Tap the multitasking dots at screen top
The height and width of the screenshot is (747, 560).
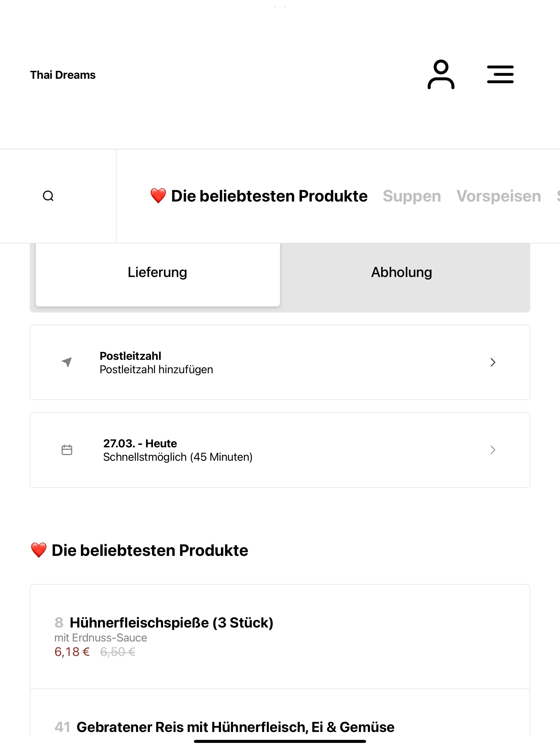pyautogui.click(x=280, y=6)
